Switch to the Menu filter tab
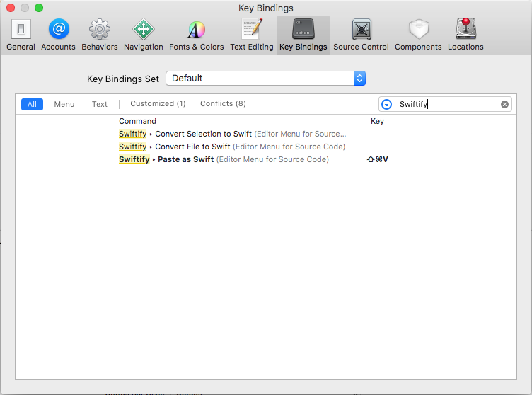The height and width of the screenshot is (395, 532). point(64,104)
